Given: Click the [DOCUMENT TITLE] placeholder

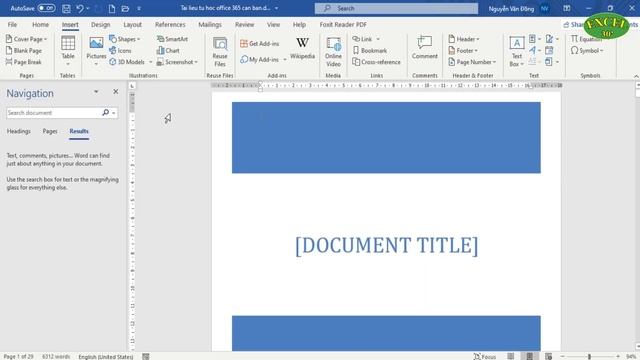Looking at the screenshot, I should 387,246.
